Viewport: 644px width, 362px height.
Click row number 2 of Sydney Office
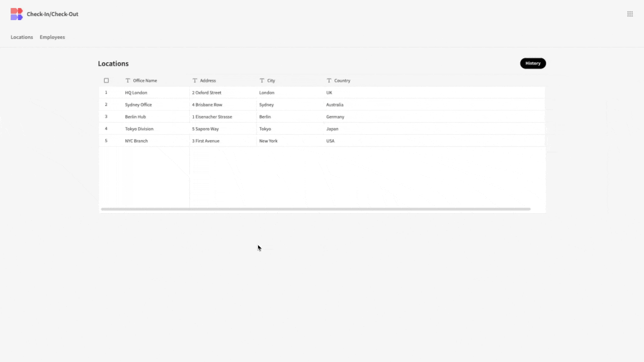106,105
